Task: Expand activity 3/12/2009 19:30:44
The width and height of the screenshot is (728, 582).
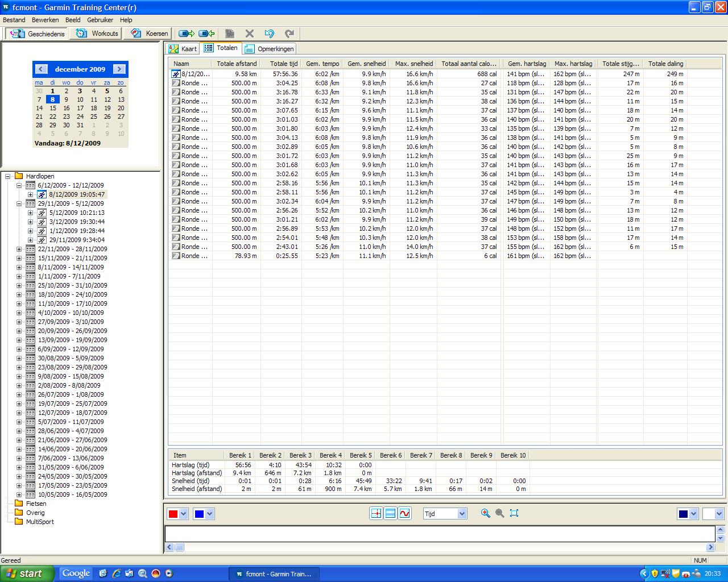Action: click(x=30, y=222)
